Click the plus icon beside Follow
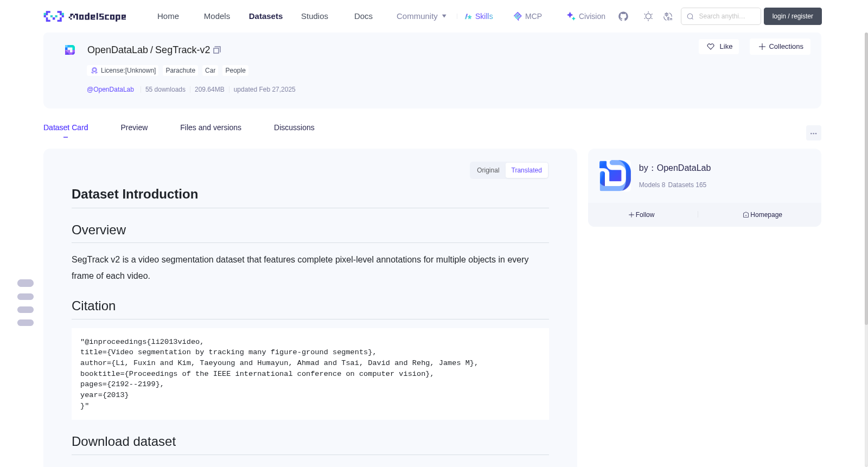Screen dimensions: 868x467 pos(631,215)
